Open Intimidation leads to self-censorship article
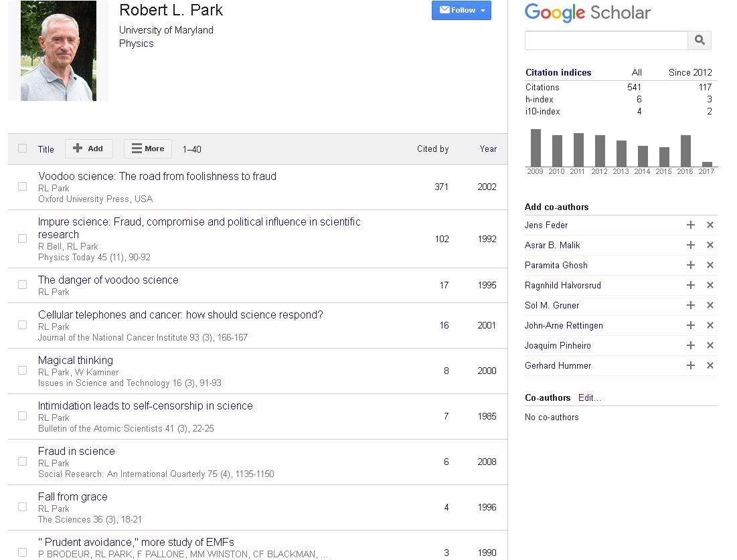 [145, 406]
